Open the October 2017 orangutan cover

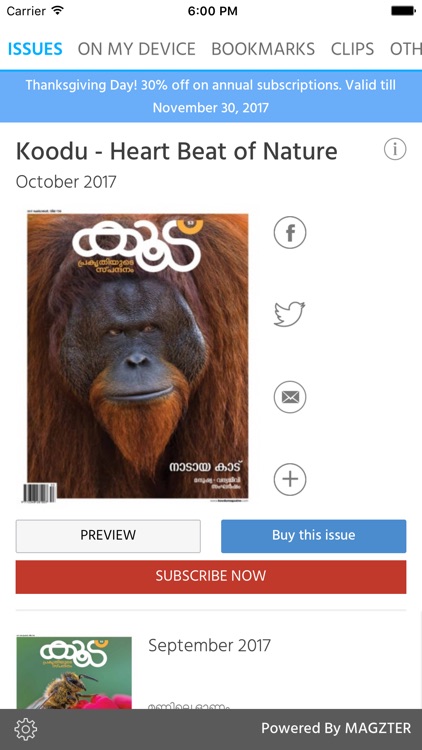137,355
